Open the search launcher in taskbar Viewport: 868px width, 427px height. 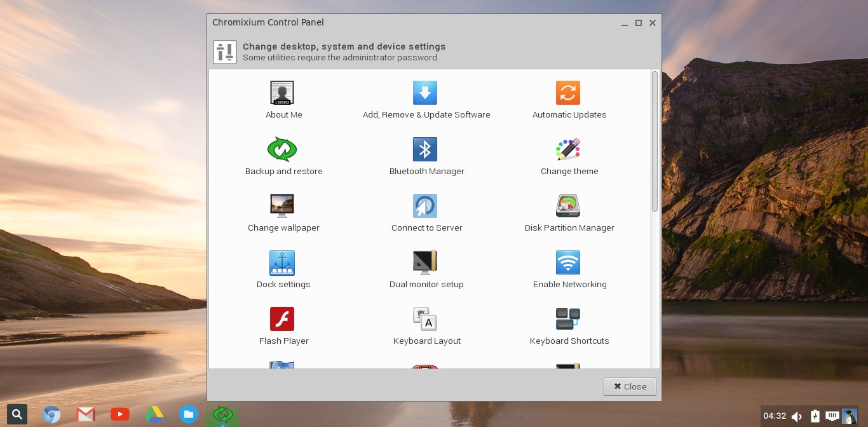[17, 415]
